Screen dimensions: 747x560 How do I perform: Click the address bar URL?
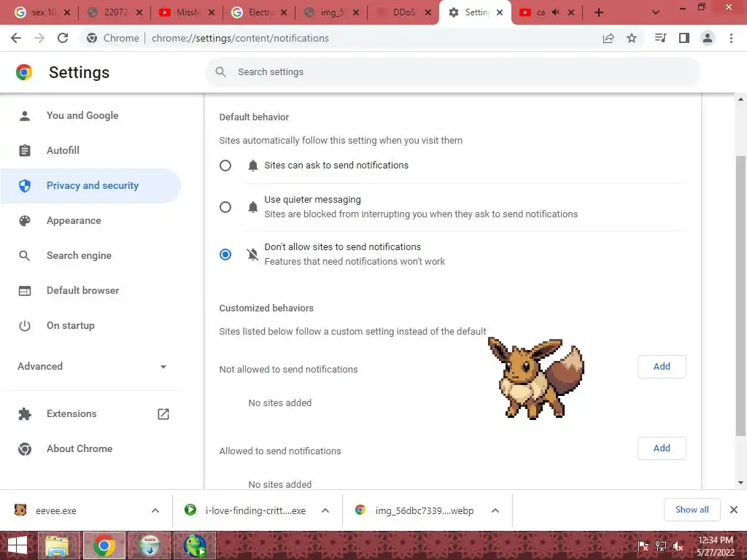coord(240,38)
